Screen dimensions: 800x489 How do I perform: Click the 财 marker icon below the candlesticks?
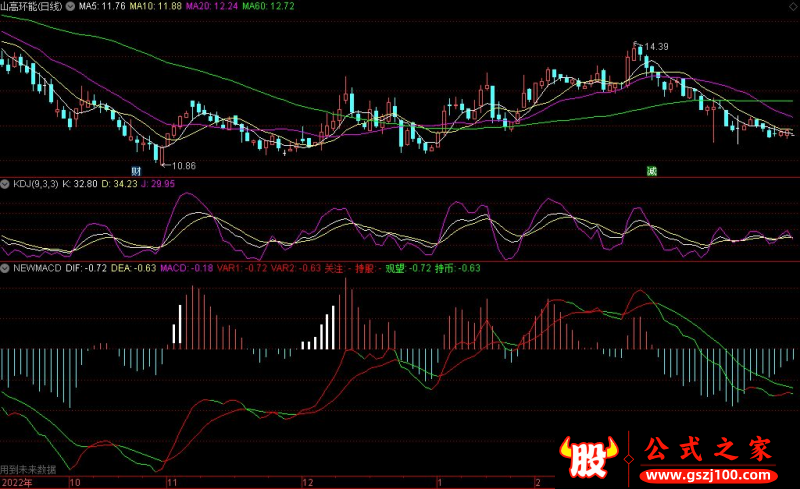coord(136,172)
